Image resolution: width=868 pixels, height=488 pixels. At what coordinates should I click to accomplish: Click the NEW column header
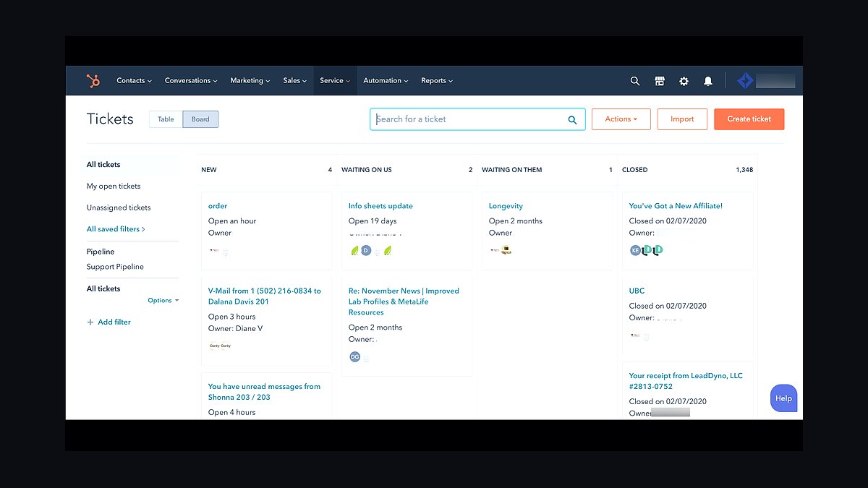(209, 170)
